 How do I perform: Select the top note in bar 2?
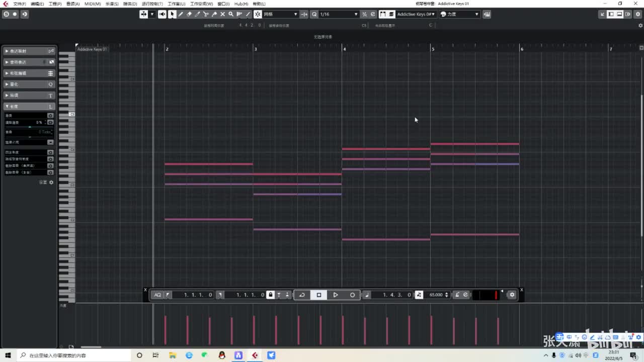(209, 164)
